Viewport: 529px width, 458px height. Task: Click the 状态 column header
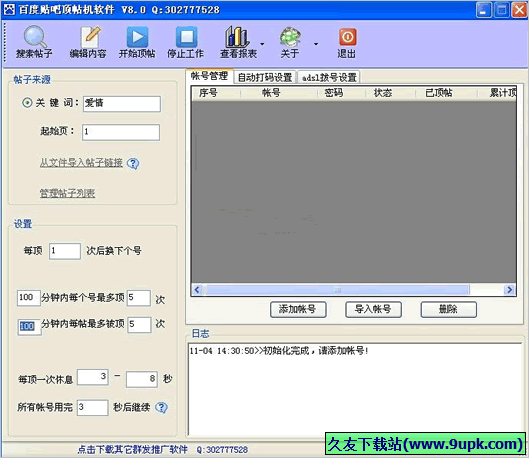[391, 93]
